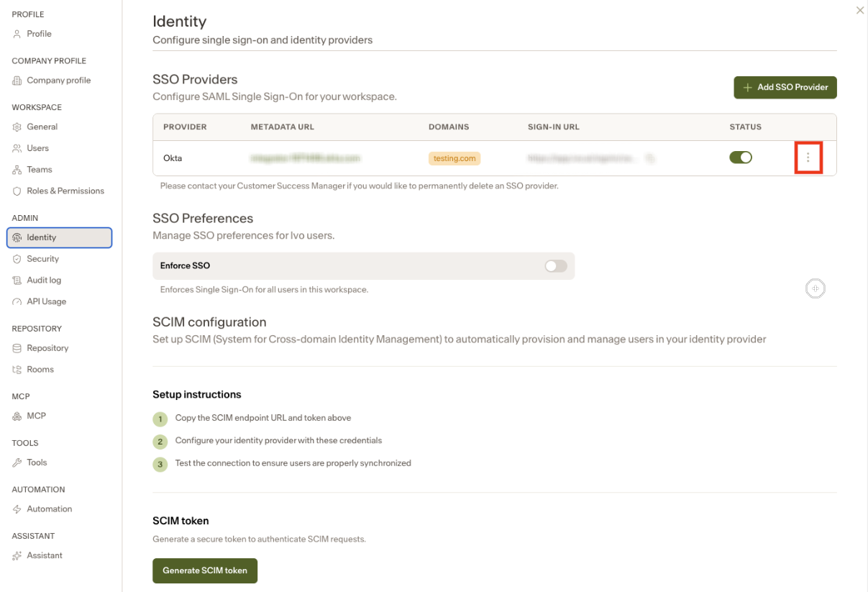868x592 pixels.
Task: Click the Users people icon
Action: [17, 148]
